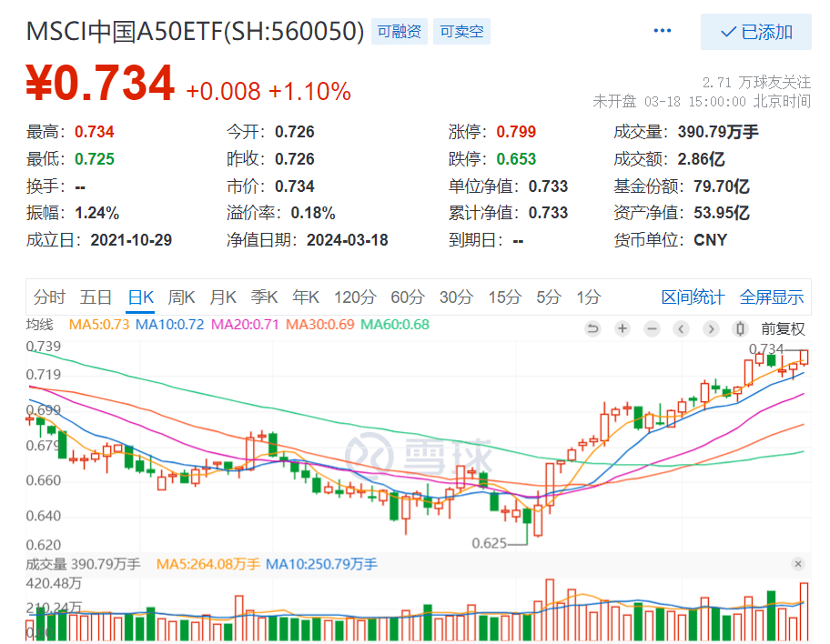Open the ellipsis more-options menu

point(662,30)
